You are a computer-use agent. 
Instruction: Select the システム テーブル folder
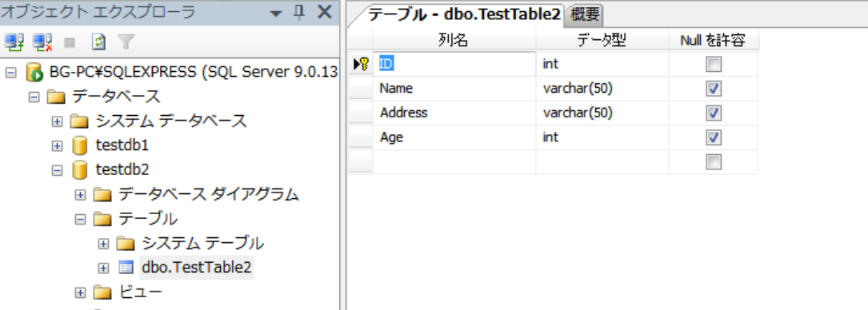click(202, 243)
